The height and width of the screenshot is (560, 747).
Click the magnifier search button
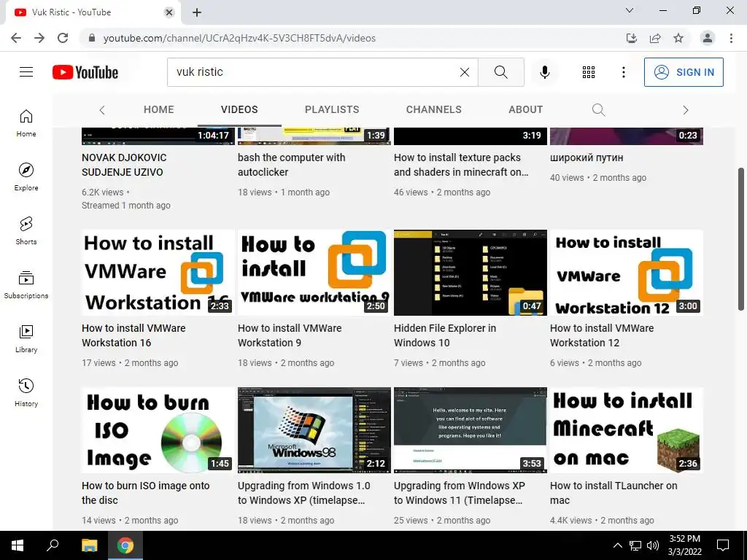500,72
